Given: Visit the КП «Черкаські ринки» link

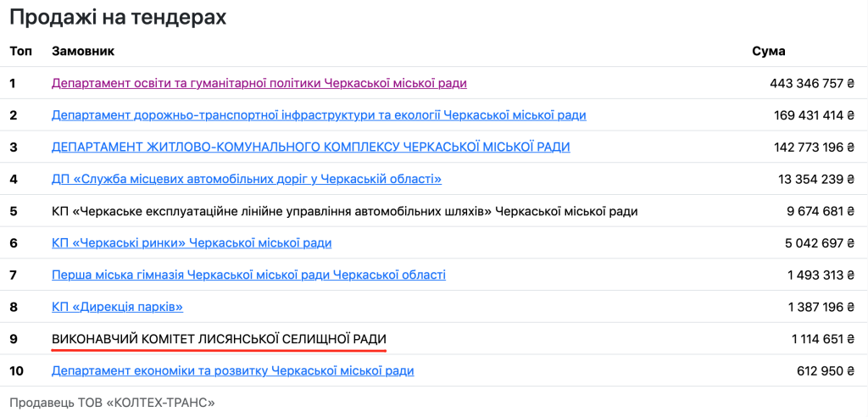Looking at the screenshot, I should pos(192,243).
